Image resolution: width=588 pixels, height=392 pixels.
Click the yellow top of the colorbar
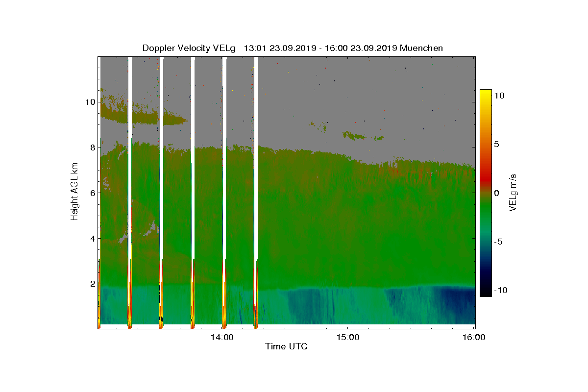tap(485, 94)
